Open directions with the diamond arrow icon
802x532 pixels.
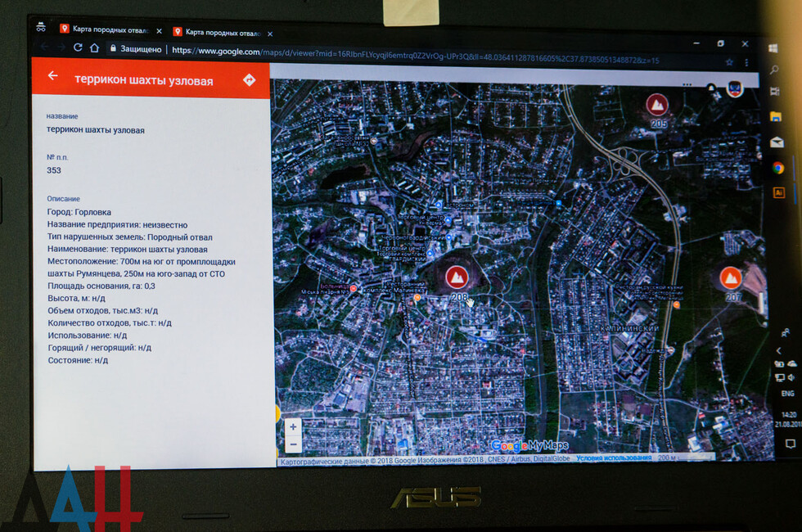click(250, 80)
